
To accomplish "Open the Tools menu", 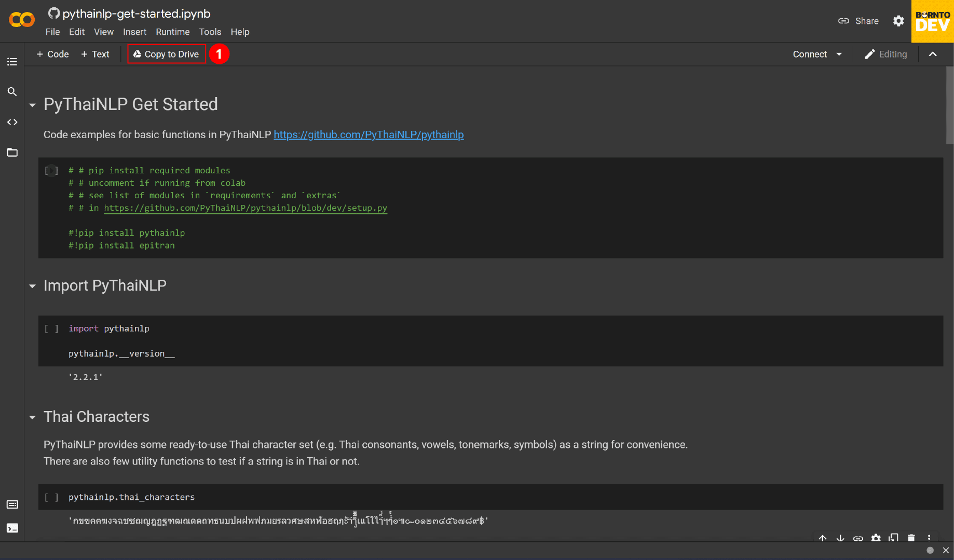I will (210, 32).
